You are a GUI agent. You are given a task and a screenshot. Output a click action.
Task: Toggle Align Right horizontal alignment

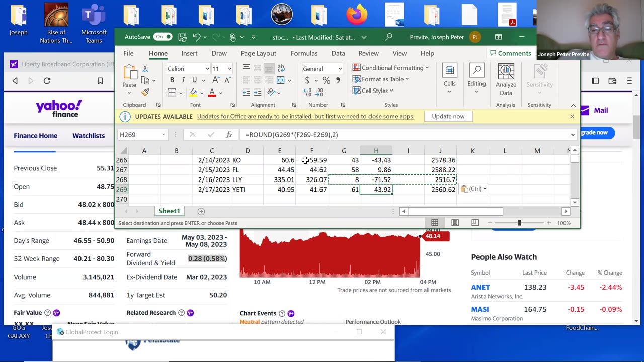tap(269, 80)
